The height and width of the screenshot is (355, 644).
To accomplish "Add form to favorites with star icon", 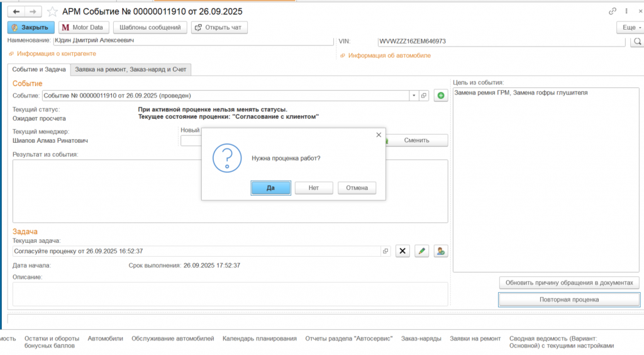I will [x=53, y=11].
